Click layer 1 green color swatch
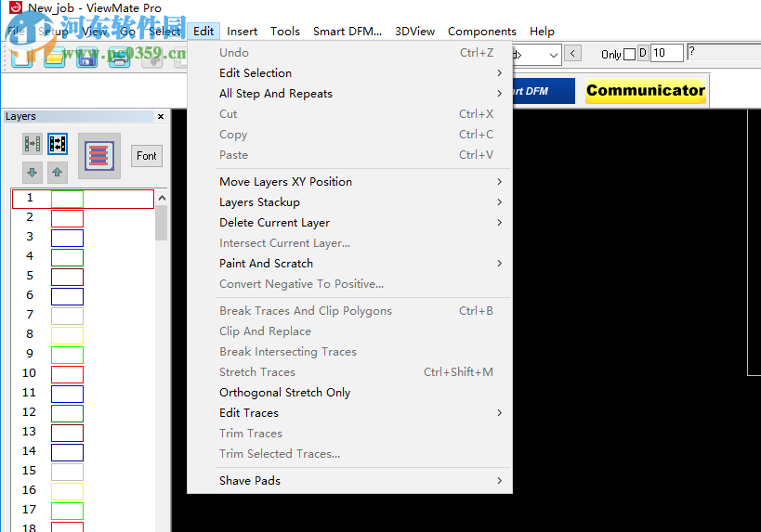 click(x=67, y=199)
